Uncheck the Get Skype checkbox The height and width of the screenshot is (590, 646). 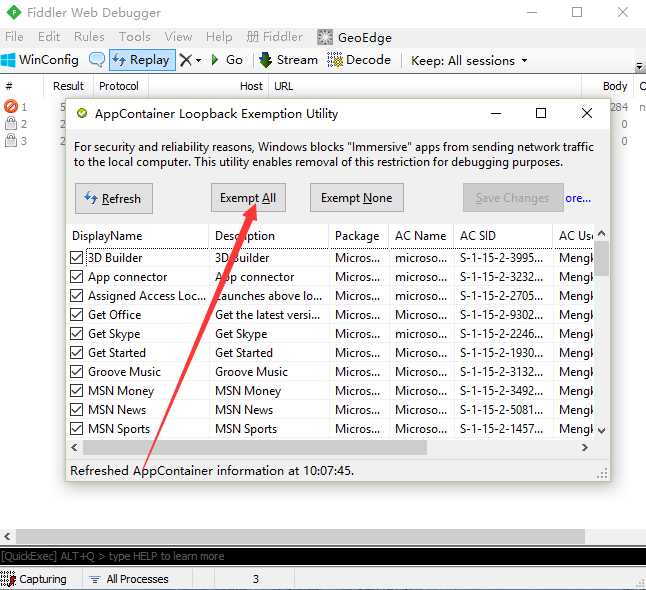[x=76, y=333]
